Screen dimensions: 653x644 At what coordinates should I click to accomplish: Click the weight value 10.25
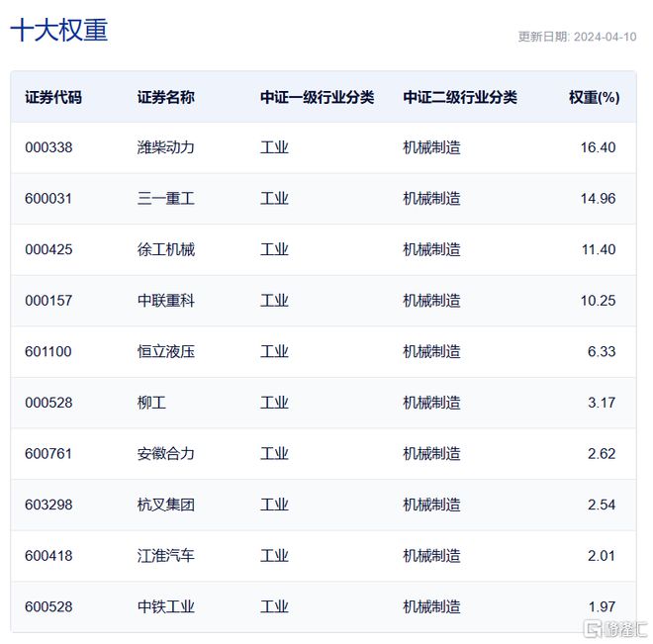[x=598, y=301]
